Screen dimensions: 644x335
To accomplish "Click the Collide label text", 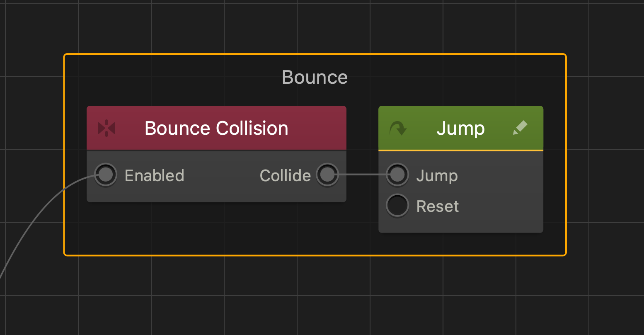I will pyautogui.click(x=285, y=176).
